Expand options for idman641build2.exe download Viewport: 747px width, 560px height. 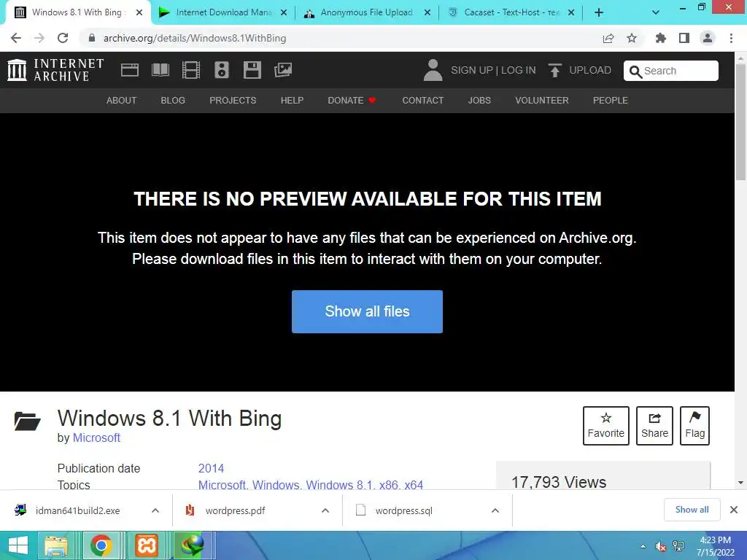[155, 510]
